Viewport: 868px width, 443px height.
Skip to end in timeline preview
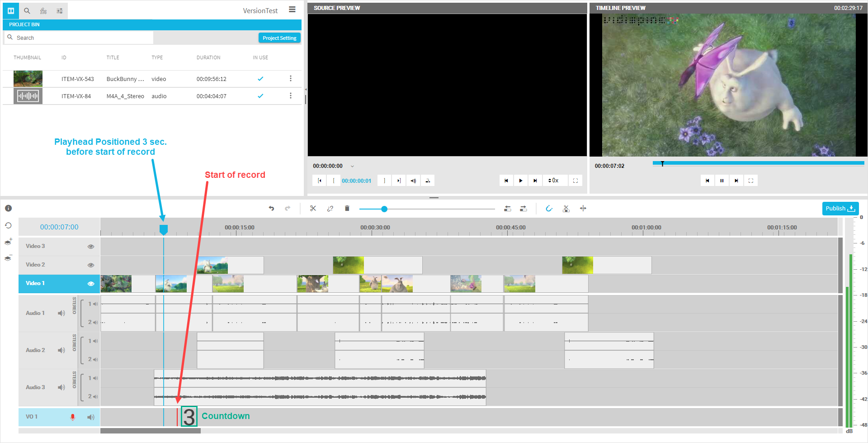tap(736, 181)
